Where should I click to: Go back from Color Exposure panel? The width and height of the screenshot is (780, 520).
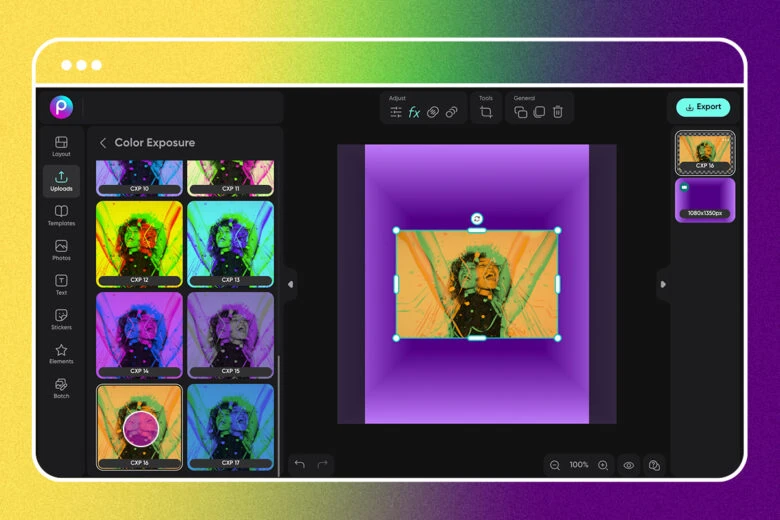pyautogui.click(x=102, y=143)
